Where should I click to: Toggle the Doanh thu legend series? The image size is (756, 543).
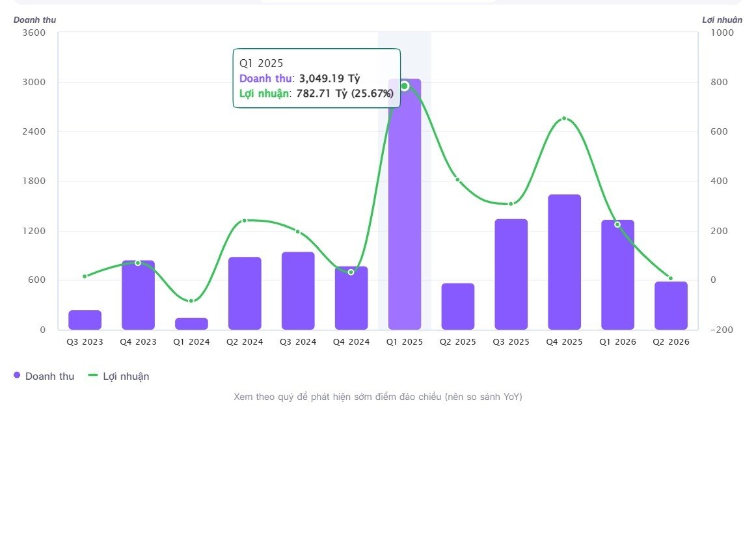coord(44,377)
